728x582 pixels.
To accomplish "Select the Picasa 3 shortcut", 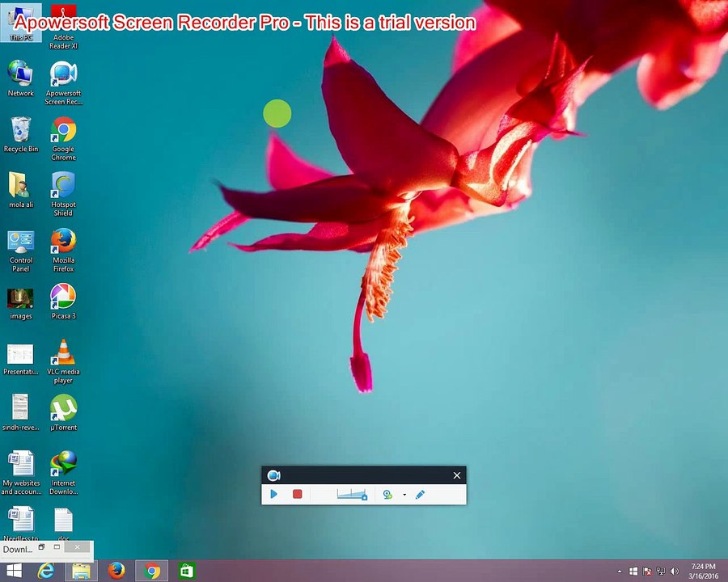I will coord(64,302).
